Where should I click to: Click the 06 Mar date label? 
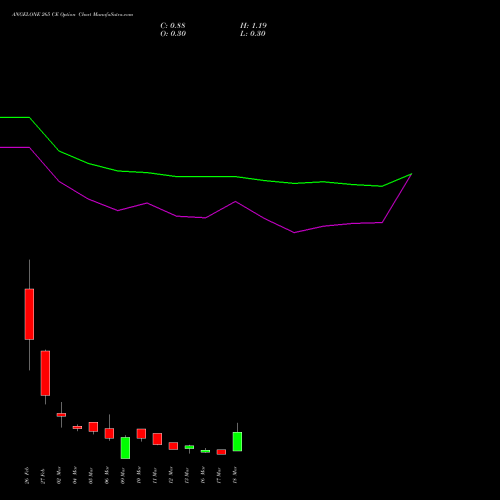coord(107,475)
